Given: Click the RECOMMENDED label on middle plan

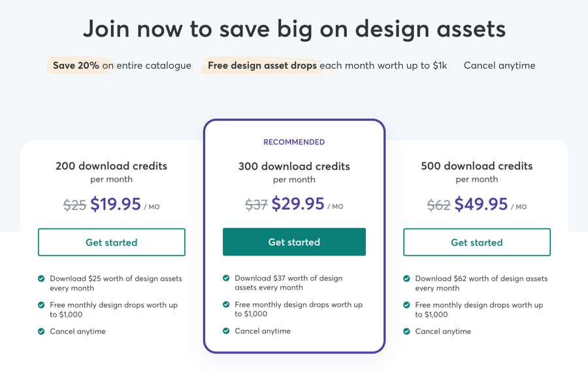Looking at the screenshot, I should (x=294, y=142).
